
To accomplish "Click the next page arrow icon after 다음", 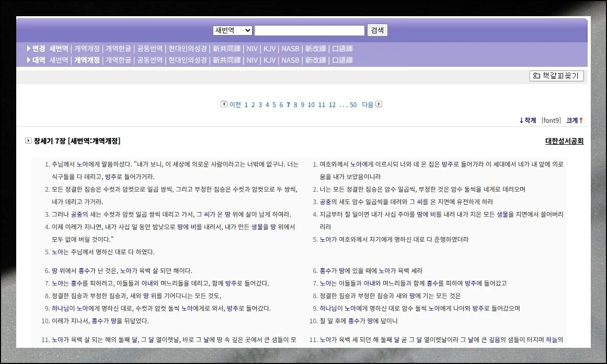I will [378, 104].
